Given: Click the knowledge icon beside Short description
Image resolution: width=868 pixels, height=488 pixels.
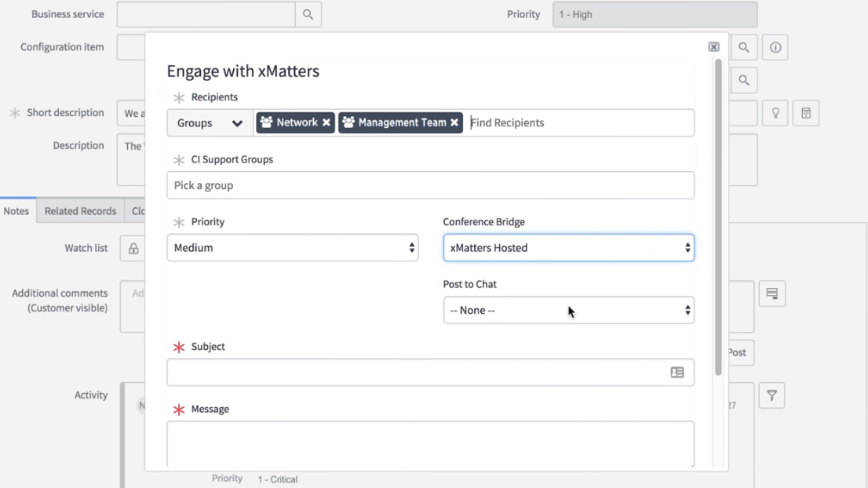Looking at the screenshot, I should point(806,113).
